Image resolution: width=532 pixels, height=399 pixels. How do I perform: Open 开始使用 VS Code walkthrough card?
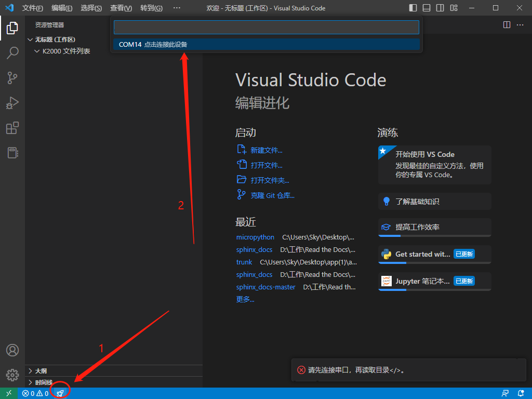[x=435, y=165]
